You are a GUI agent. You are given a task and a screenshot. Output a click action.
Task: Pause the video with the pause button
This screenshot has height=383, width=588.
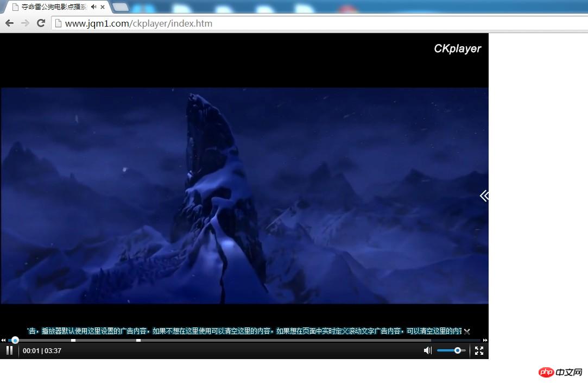tap(10, 350)
